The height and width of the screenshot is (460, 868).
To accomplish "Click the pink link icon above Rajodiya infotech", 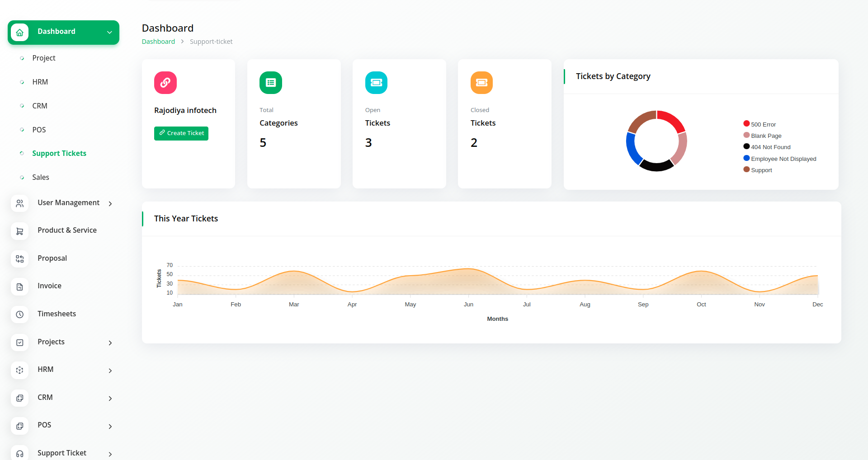I will (165, 83).
